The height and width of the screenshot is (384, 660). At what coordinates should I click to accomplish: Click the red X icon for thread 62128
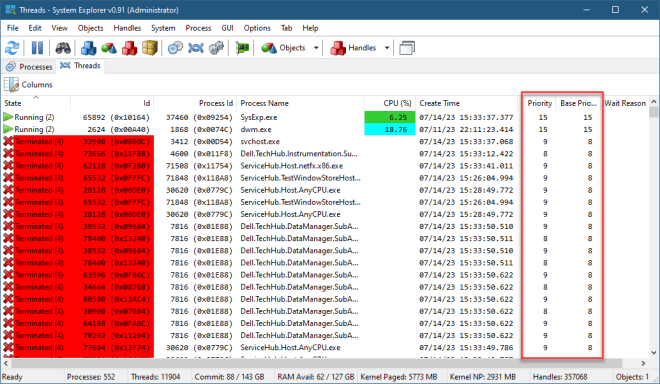8,166
